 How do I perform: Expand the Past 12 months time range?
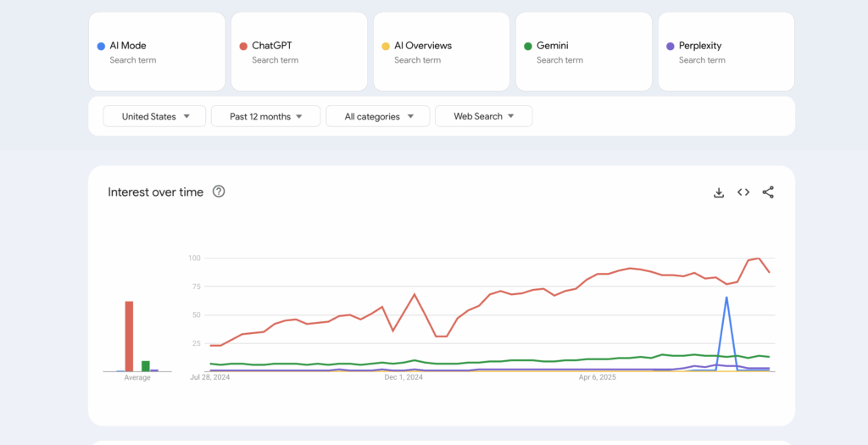click(x=265, y=116)
